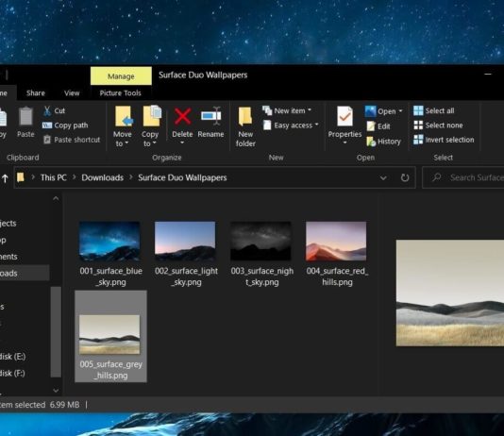The height and width of the screenshot is (436, 504).
Task: Open the Copy to folder icon
Action: point(152,116)
